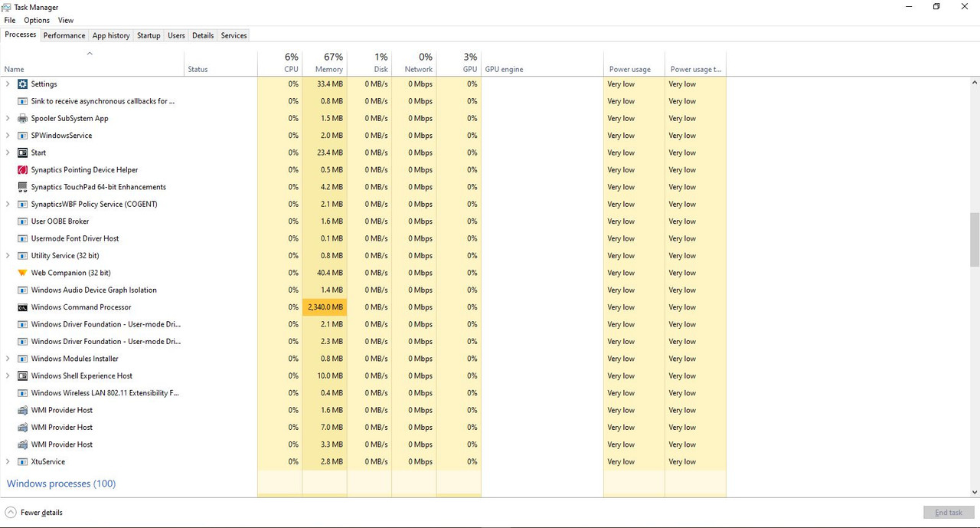Open the File menu
The image size is (980, 528).
pyautogui.click(x=10, y=21)
